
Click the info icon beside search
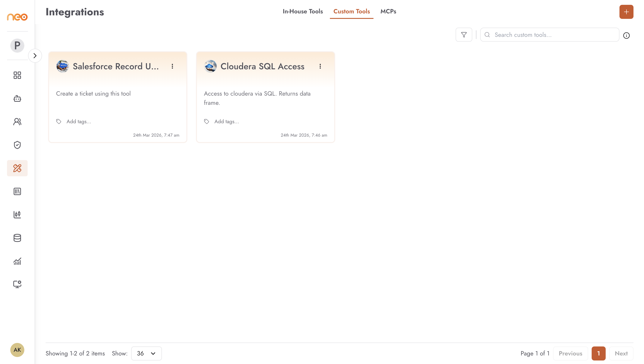click(x=626, y=36)
